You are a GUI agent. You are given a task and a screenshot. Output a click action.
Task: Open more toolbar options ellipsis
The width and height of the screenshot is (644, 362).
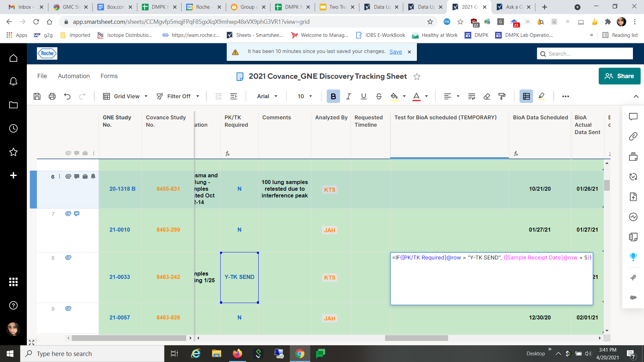click(x=566, y=97)
